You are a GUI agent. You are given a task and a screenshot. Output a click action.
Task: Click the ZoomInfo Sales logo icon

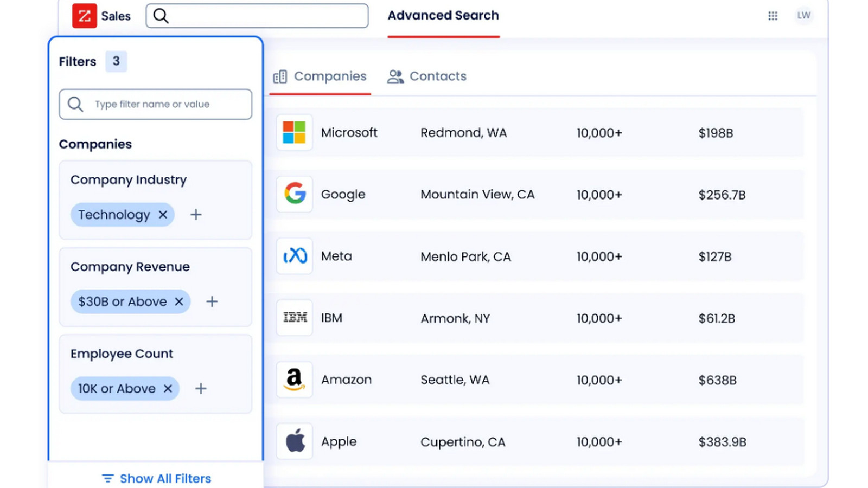85,16
